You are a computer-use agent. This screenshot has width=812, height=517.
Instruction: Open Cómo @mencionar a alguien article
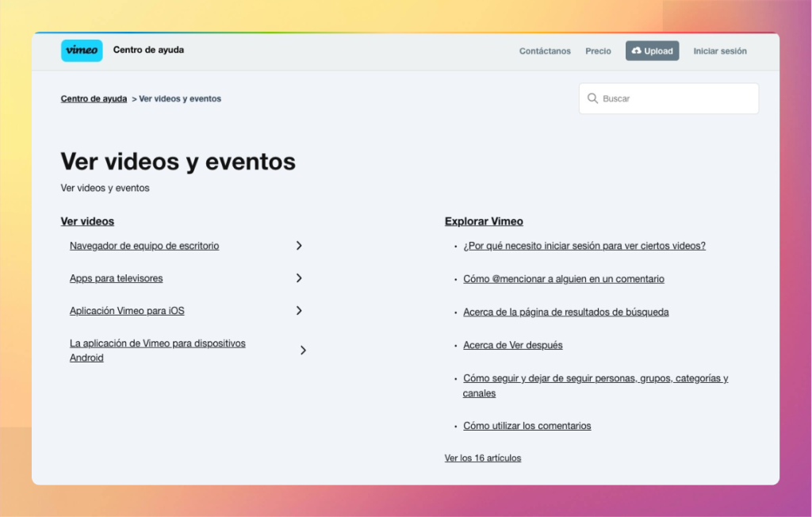pyautogui.click(x=564, y=279)
